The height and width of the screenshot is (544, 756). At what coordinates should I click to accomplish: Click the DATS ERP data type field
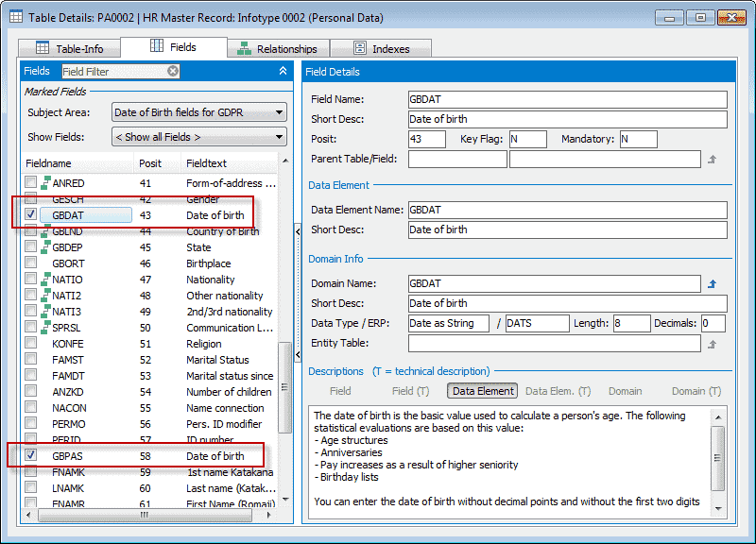pos(537,323)
